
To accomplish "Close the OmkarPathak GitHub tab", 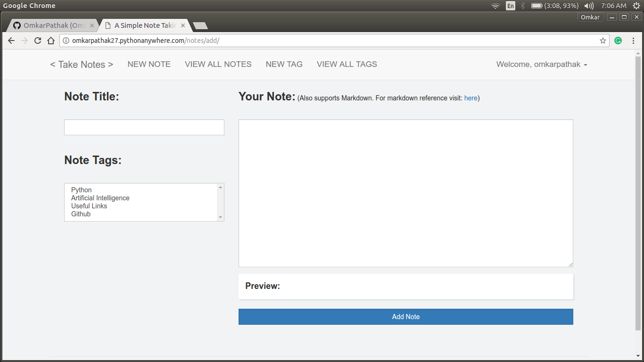I will (x=92, y=25).
